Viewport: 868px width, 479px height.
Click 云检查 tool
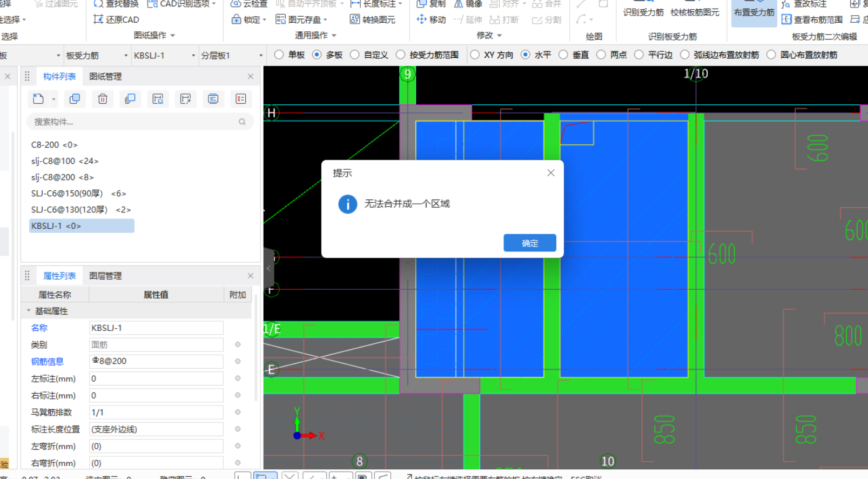(x=249, y=4)
